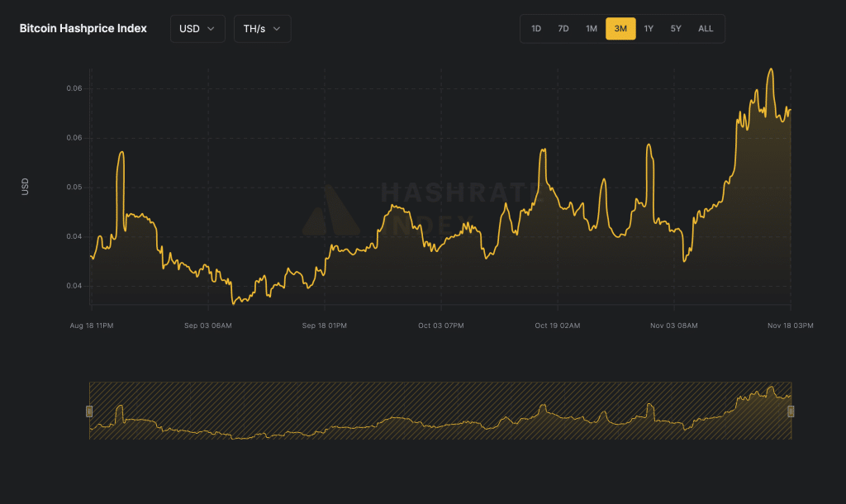Expand the TH/s unit dropdown

coord(262,28)
